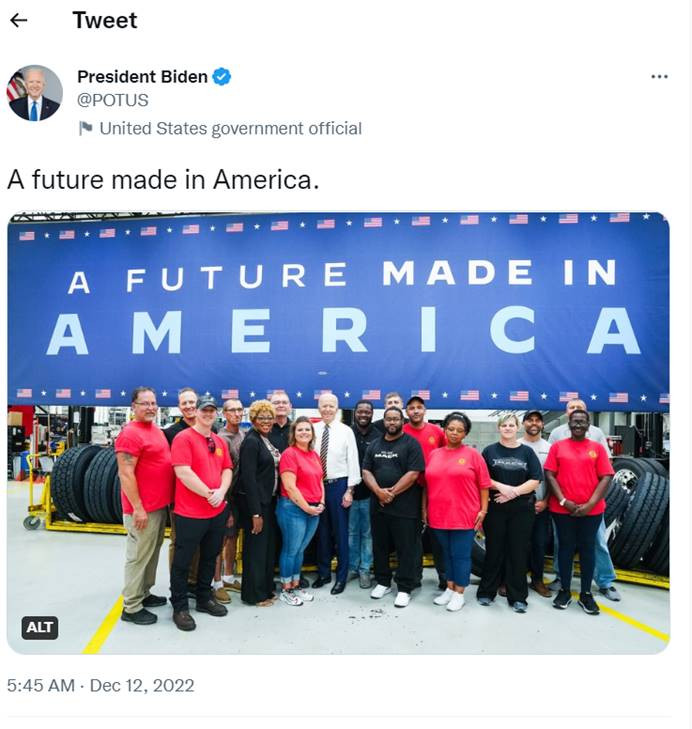Go back using the arrow icon
This screenshot has width=692, height=729.
coord(19,20)
